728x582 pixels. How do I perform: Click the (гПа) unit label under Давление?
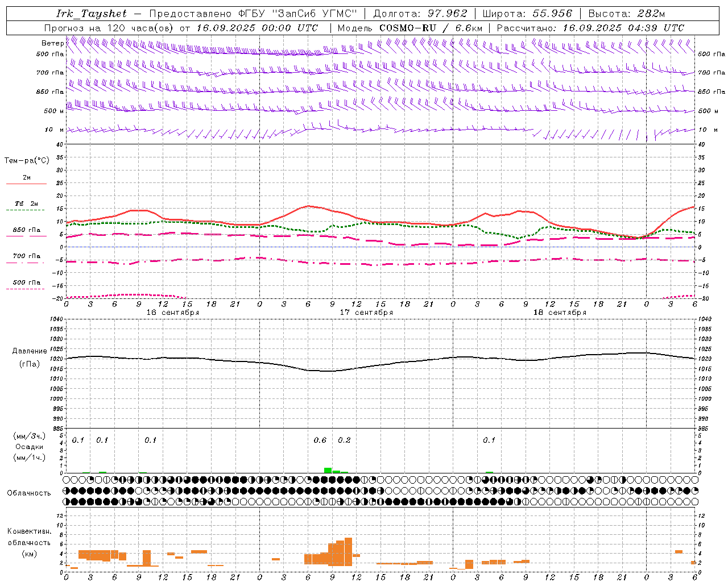(30, 364)
